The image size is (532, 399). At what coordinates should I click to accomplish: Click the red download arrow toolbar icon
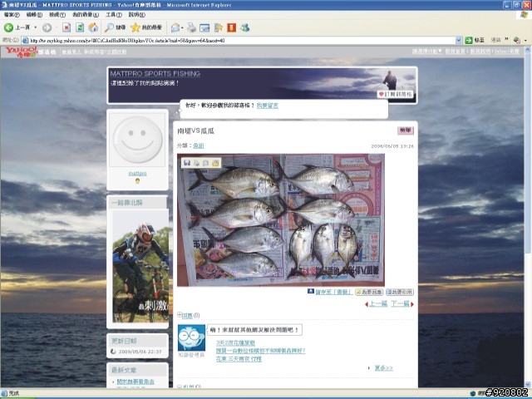point(232,27)
